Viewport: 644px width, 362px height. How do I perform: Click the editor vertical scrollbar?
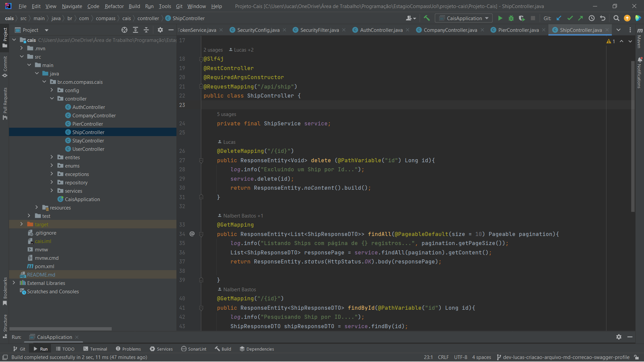click(x=633, y=136)
